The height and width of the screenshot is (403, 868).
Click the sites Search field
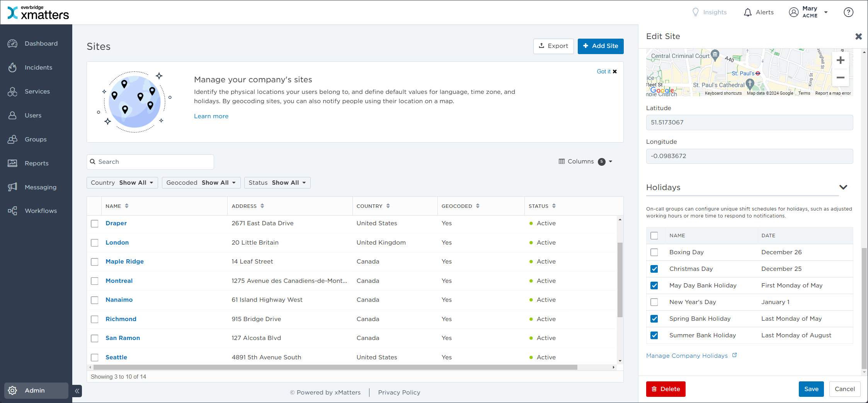click(151, 162)
